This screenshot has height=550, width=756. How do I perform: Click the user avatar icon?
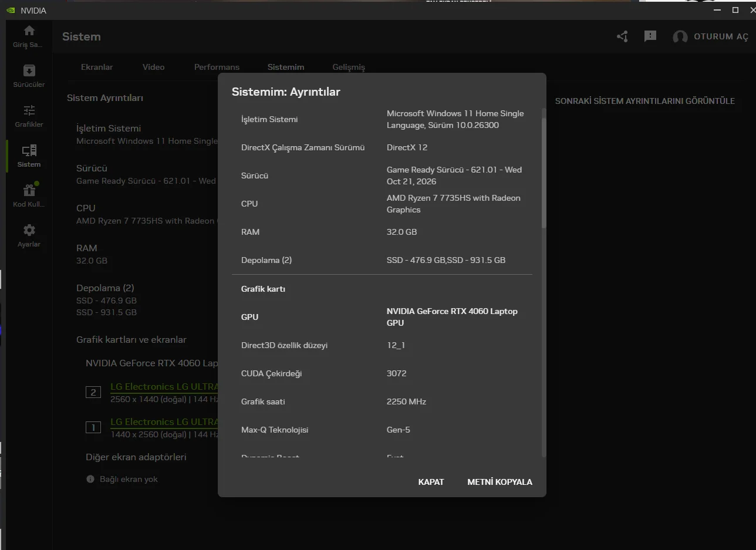(680, 37)
